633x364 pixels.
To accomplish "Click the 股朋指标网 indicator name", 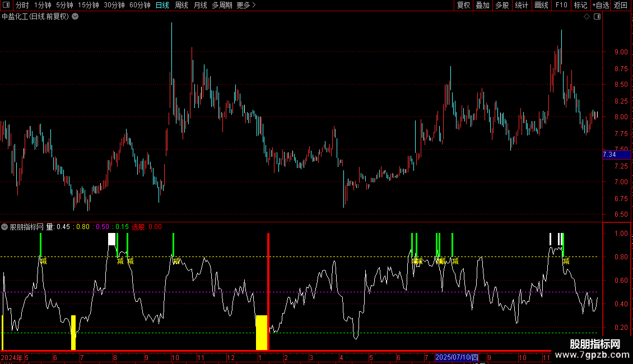I will 27,227.
